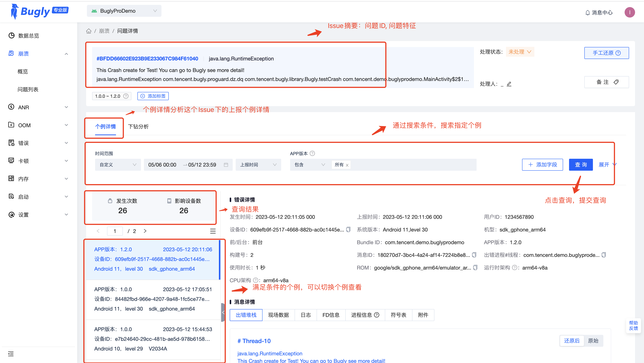
Task: Switch to the 下钻分析 tab
Action: 138,127
